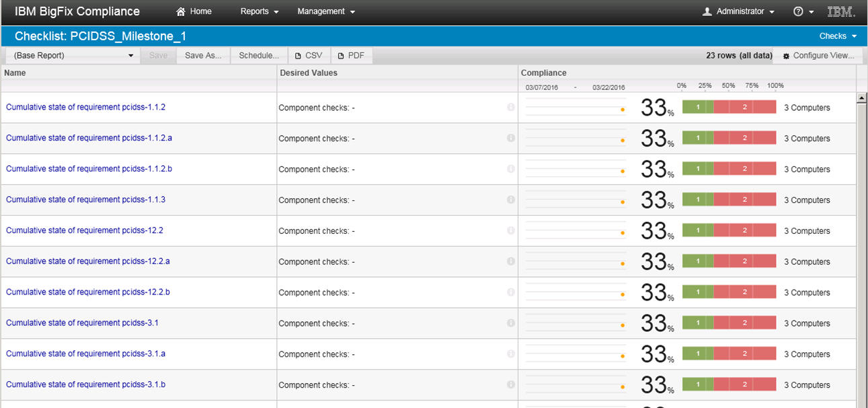Click the Administrator user icon

click(x=709, y=11)
